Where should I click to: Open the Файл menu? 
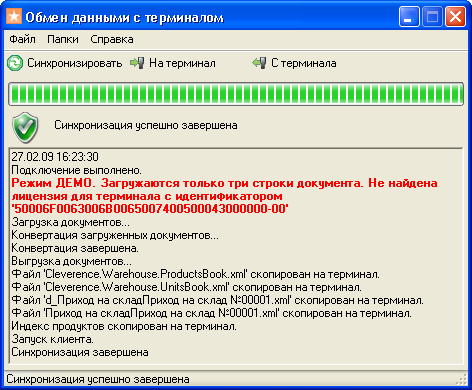(x=22, y=39)
